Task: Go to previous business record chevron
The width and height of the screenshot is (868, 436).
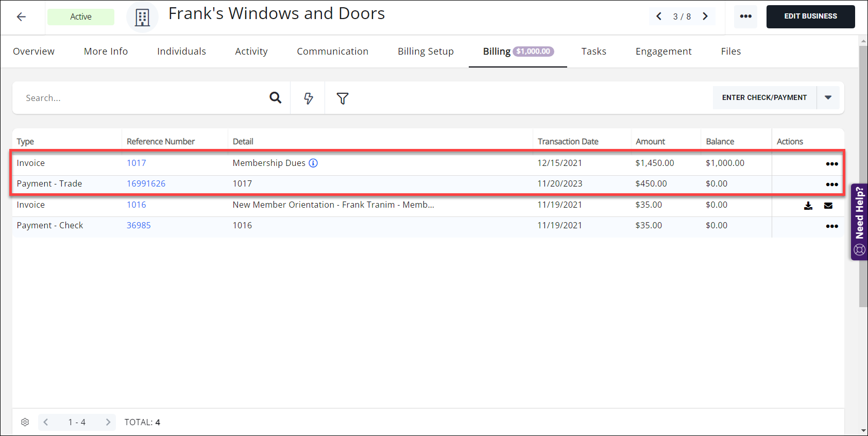Action: point(659,16)
